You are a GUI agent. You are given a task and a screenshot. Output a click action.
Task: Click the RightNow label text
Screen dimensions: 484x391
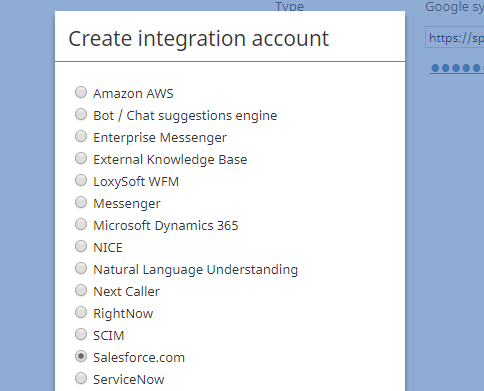coord(123,314)
